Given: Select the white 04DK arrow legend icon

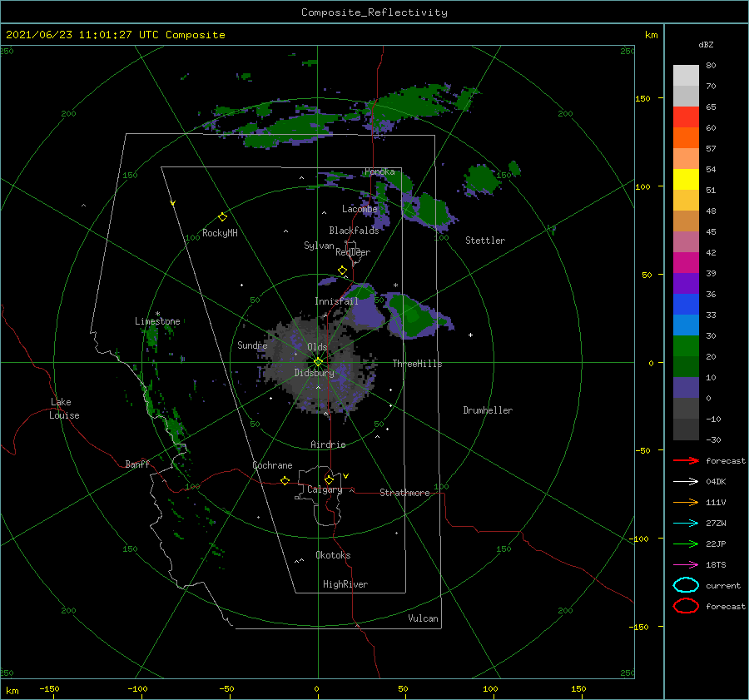Looking at the screenshot, I should pyautogui.click(x=686, y=481).
